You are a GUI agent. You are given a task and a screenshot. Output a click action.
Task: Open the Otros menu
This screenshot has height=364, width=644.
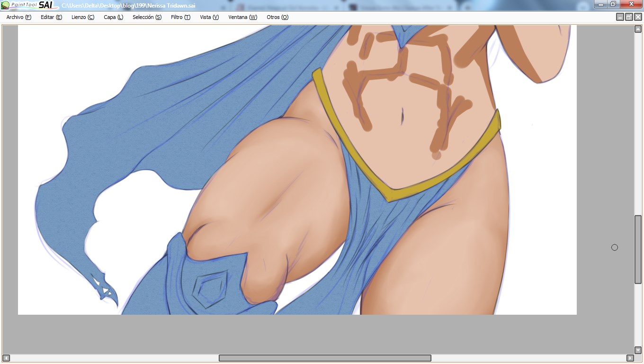[277, 17]
